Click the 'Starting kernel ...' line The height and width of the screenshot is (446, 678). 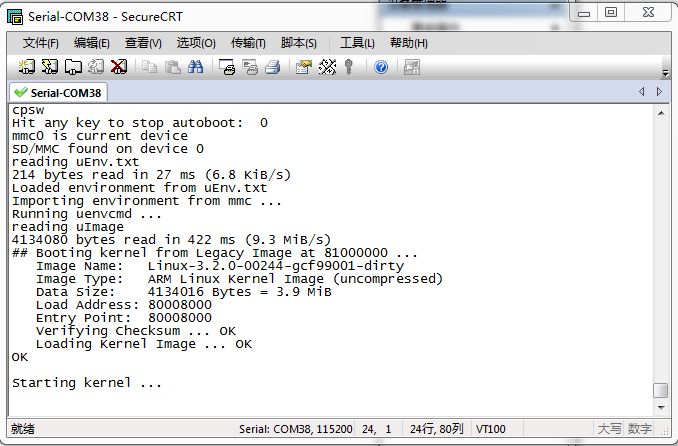[87, 383]
